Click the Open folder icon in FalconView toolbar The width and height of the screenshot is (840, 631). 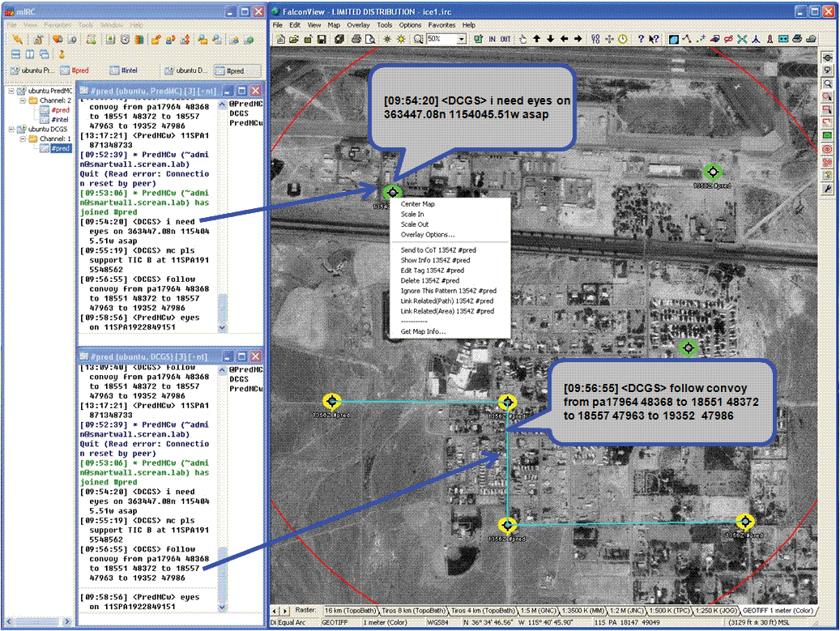tap(294, 39)
